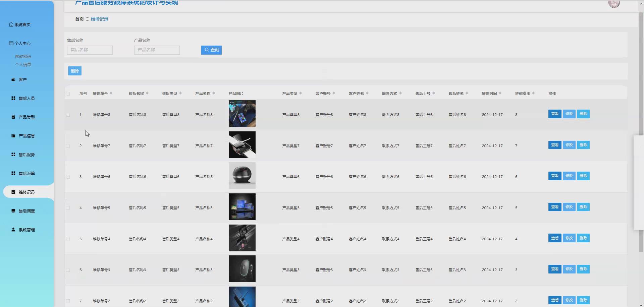
Task: Click the 售后服务 grid icon
Action: tap(13, 155)
